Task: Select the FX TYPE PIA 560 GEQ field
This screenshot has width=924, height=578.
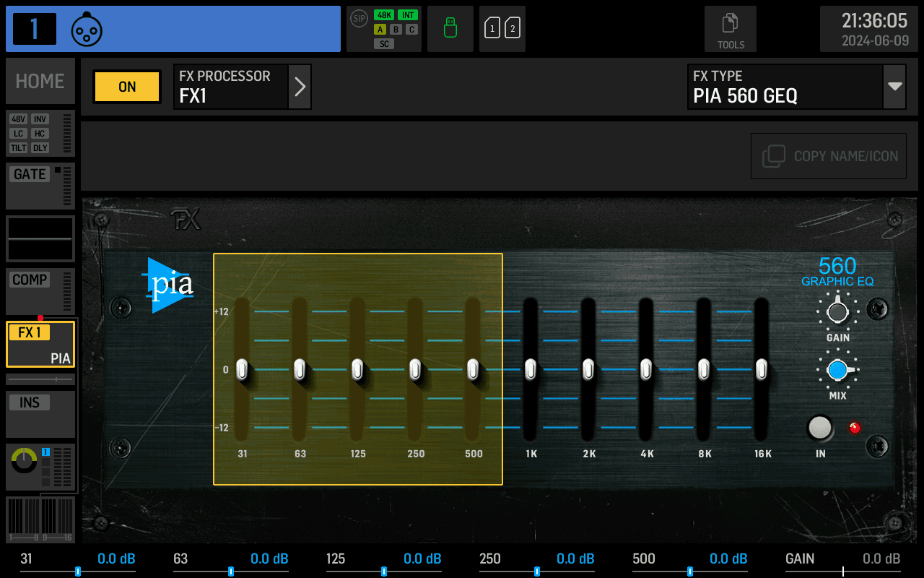Action: pyautogui.click(x=785, y=87)
